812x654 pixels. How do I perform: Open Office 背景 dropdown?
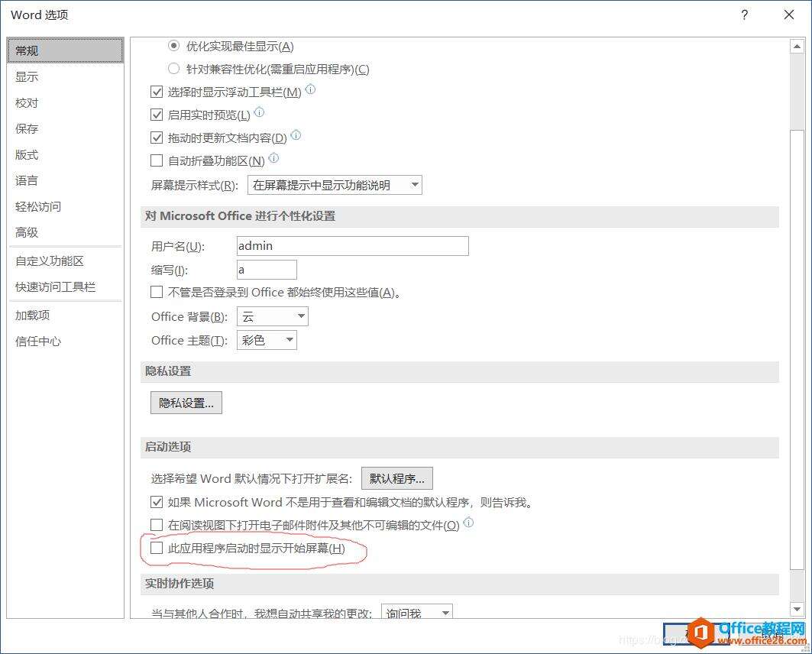point(273,316)
